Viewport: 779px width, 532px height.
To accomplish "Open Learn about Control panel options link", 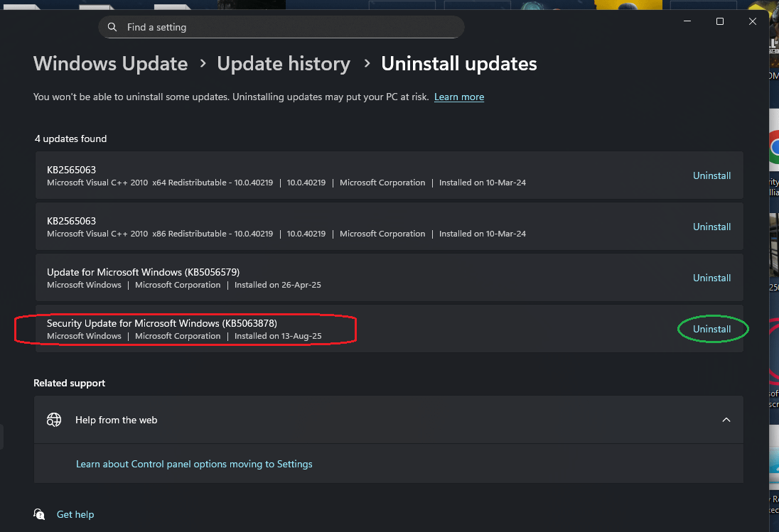I will click(x=194, y=464).
